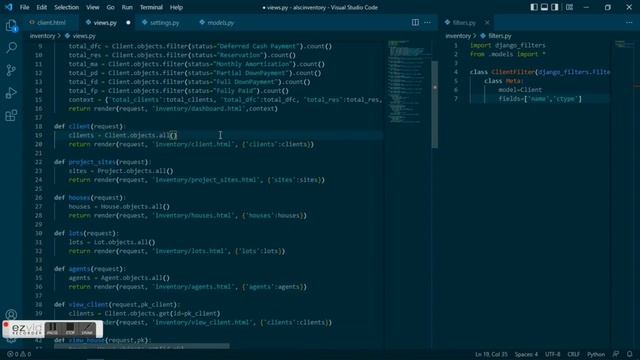Click the unsaved dot on views.py tab

tap(128, 22)
